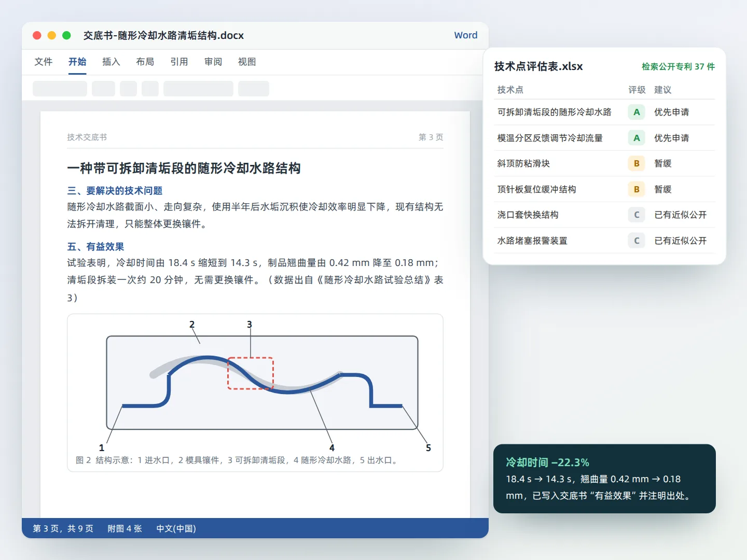Click 暂缓 in 斜顶防粘滑块 row
This screenshot has width=747, height=560.
click(x=663, y=163)
